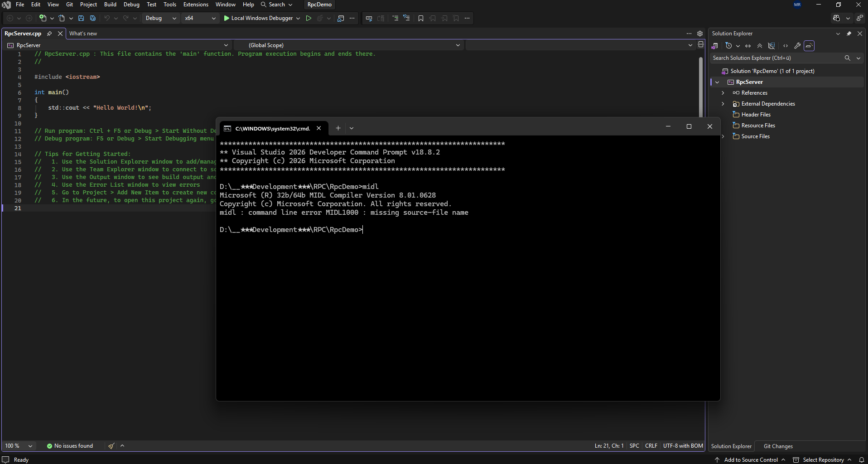Image resolution: width=868 pixels, height=464 pixels.
Task: Close the cmd.exe terminal tab
Action: click(x=319, y=128)
